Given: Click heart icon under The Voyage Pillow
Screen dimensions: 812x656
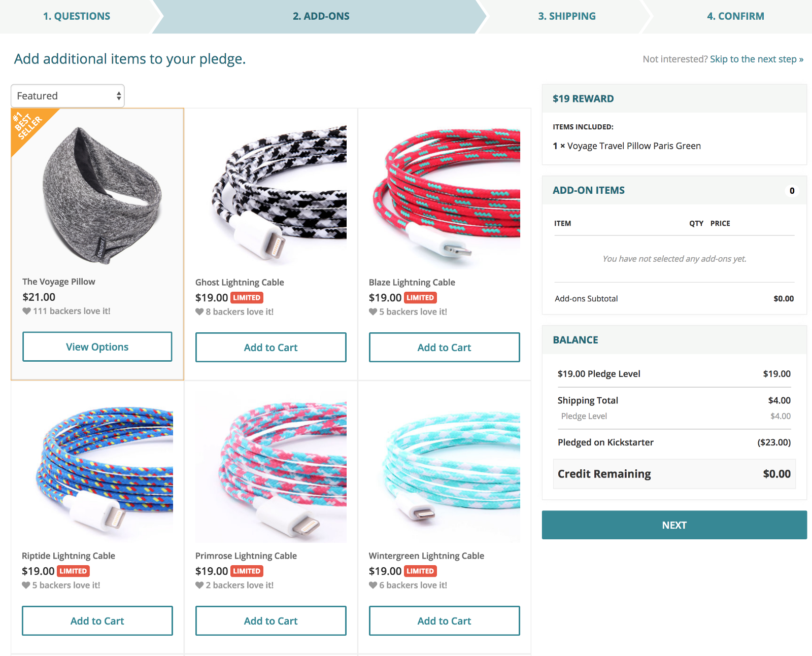Looking at the screenshot, I should pos(27,311).
